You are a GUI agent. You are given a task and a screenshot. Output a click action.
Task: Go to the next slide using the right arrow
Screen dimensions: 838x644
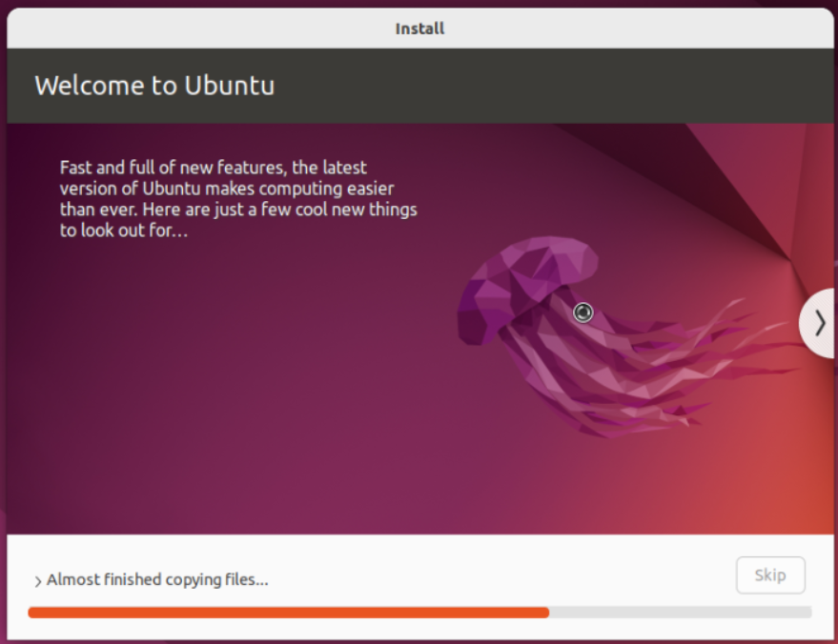[819, 324]
